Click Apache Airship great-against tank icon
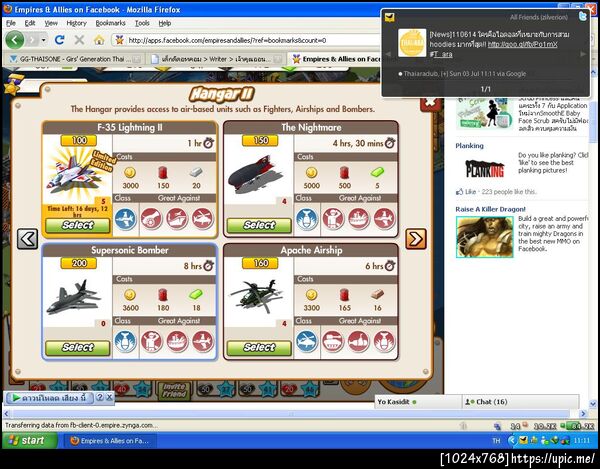This screenshot has width=600, height=469. (x=333, y=341)
